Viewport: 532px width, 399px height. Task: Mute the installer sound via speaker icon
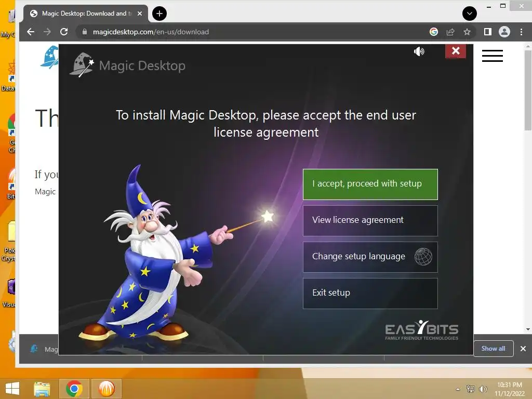click(419, 51)
